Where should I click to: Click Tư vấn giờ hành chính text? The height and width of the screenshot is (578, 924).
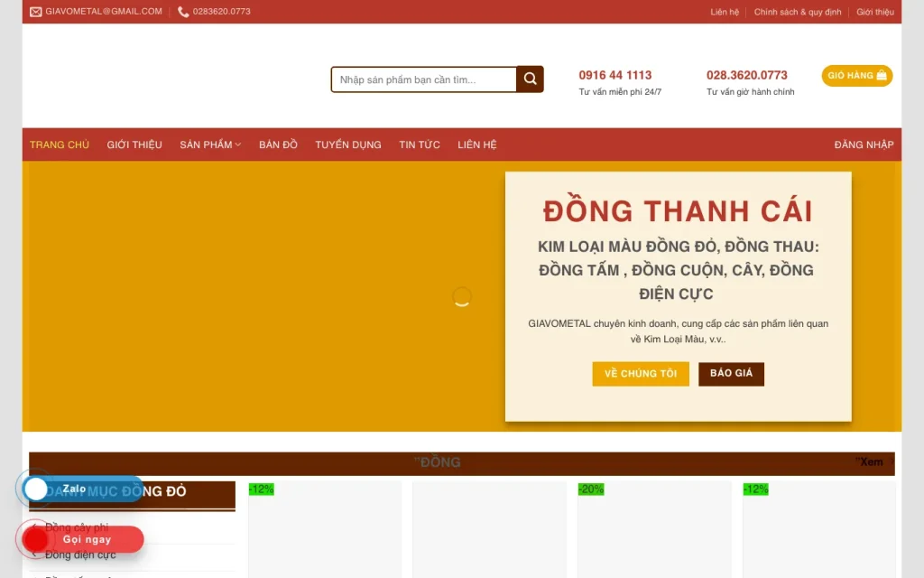[x=750, y=92]
